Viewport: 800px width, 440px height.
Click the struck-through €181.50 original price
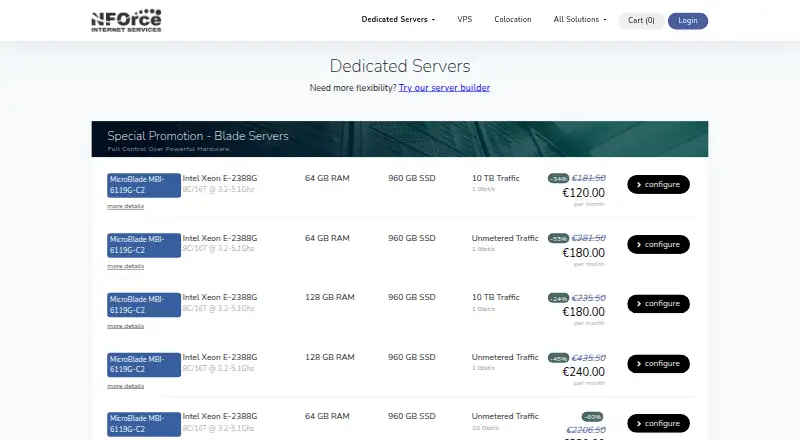(x=589, y=178)
